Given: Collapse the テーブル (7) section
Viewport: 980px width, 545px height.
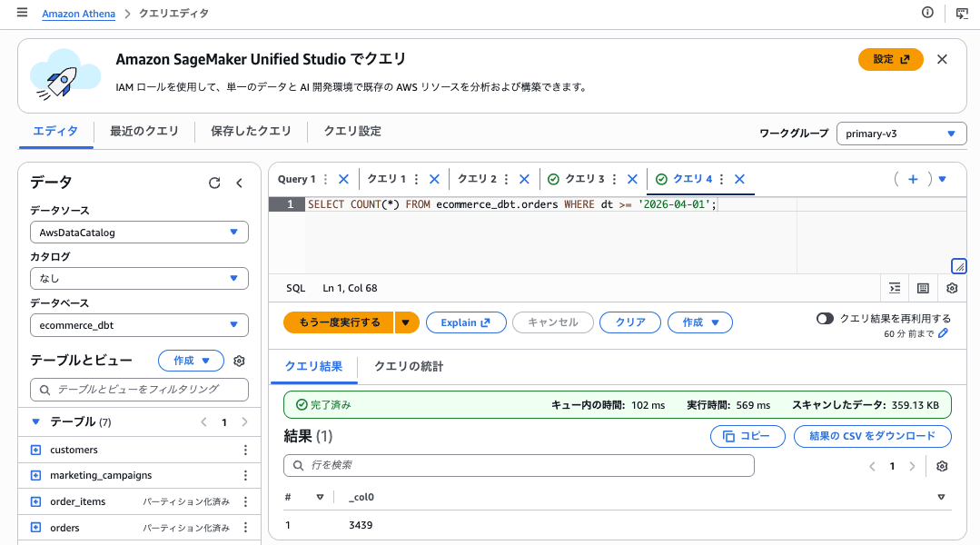Looking at the screenshot, I should point(35,421).
